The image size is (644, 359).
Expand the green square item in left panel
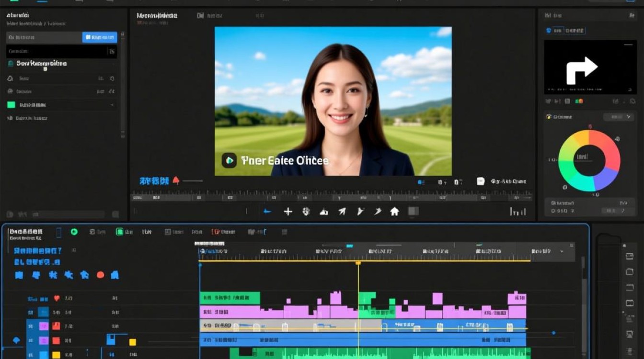pyautogui.click(x=112, y=104)
